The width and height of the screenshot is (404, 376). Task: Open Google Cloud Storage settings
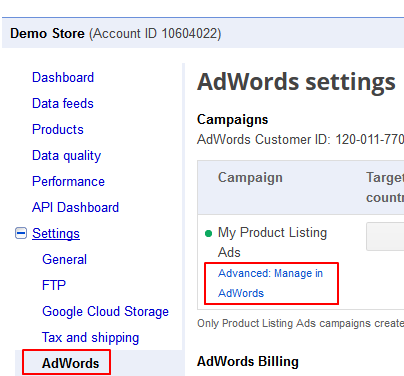105,312
